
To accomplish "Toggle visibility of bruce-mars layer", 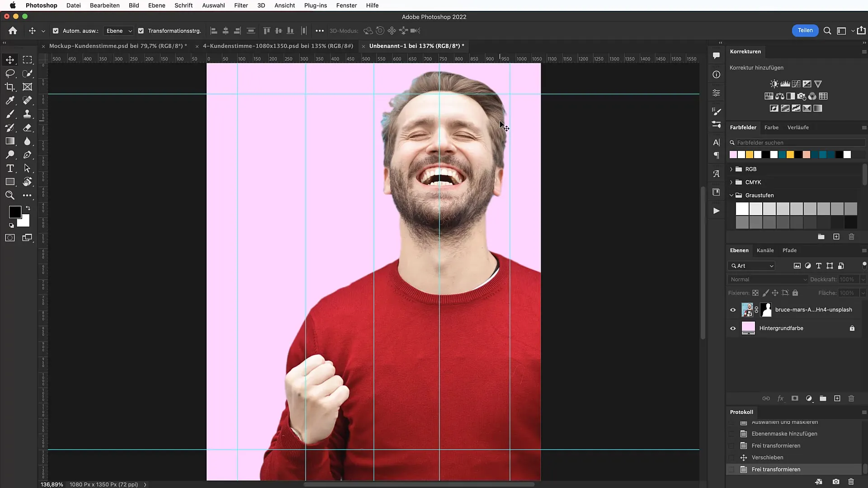I will coord(733,309).
